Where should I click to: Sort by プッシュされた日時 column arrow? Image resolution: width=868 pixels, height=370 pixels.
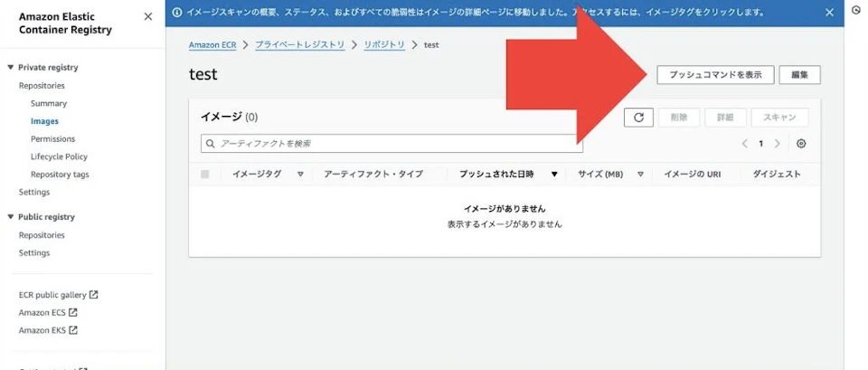tap(554, 174)
